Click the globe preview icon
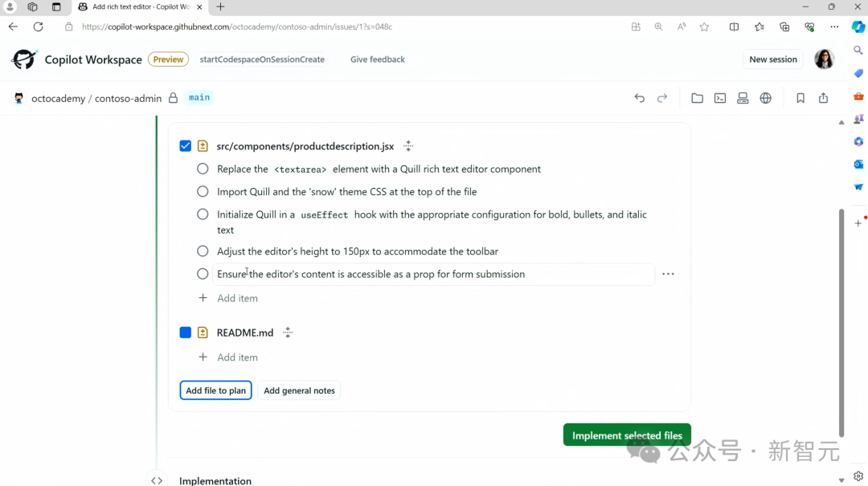868x486 pixels. click(x=765, y=98)
